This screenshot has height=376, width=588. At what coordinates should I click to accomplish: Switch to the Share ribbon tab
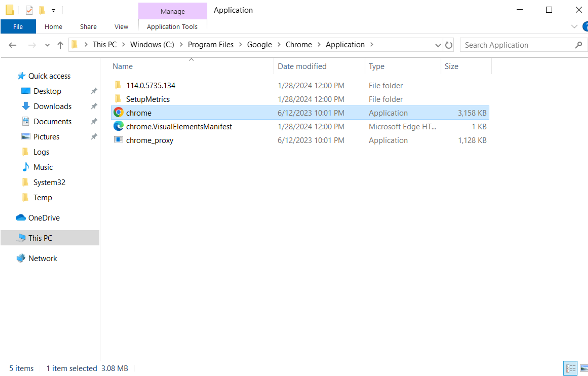88,27
